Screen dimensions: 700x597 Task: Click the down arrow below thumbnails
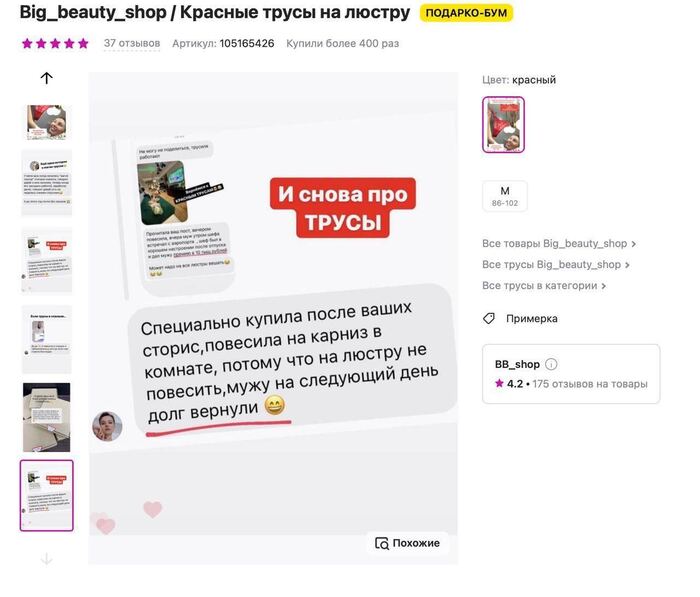46,559
